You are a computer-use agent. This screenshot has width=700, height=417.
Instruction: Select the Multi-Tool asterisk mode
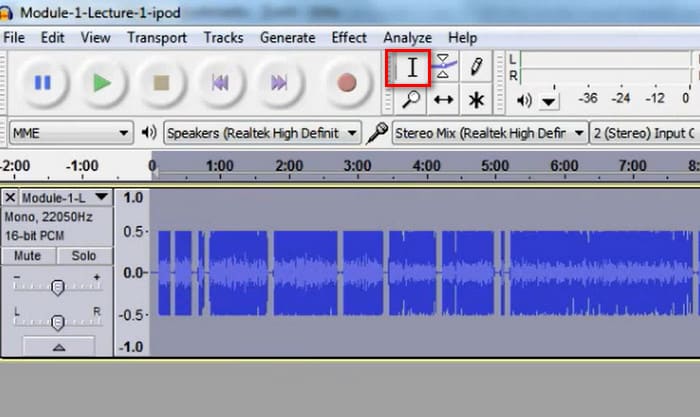click(x=476, y=100)
